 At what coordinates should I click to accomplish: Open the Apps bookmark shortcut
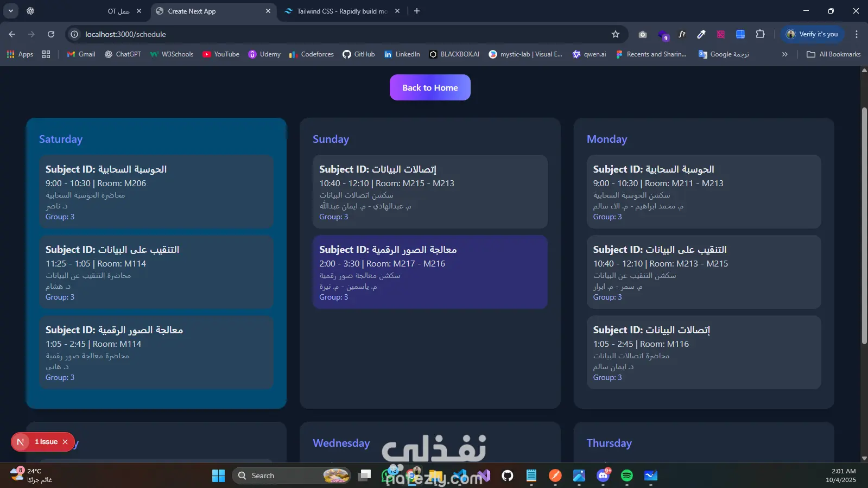(x=20, y=54)
